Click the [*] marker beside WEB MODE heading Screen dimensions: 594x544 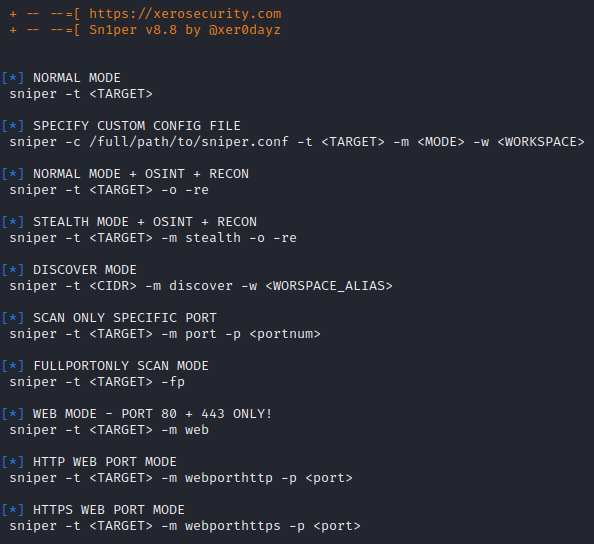point(13,414)
